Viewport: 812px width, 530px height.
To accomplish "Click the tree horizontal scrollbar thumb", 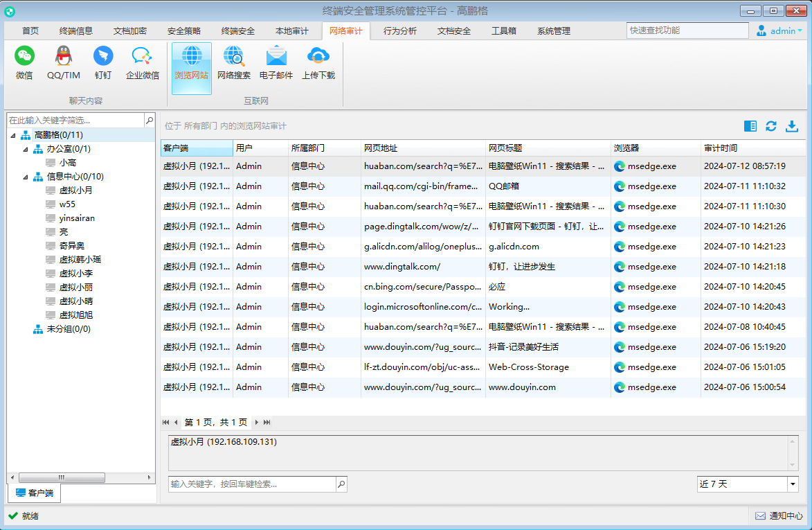I will [62, 477].
